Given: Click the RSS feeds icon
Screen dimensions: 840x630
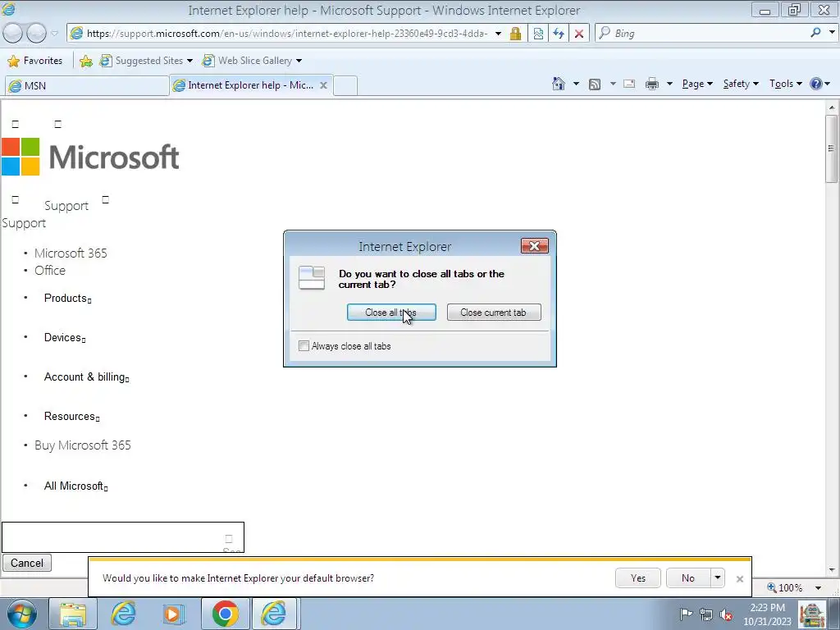Looking at the screenshot, I should coord(595,84).
